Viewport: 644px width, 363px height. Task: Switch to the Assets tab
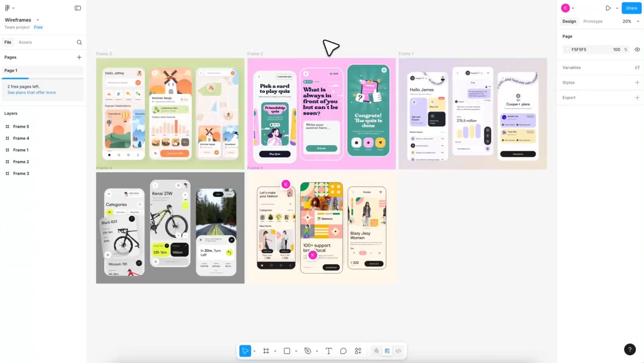tap(25, 42)
